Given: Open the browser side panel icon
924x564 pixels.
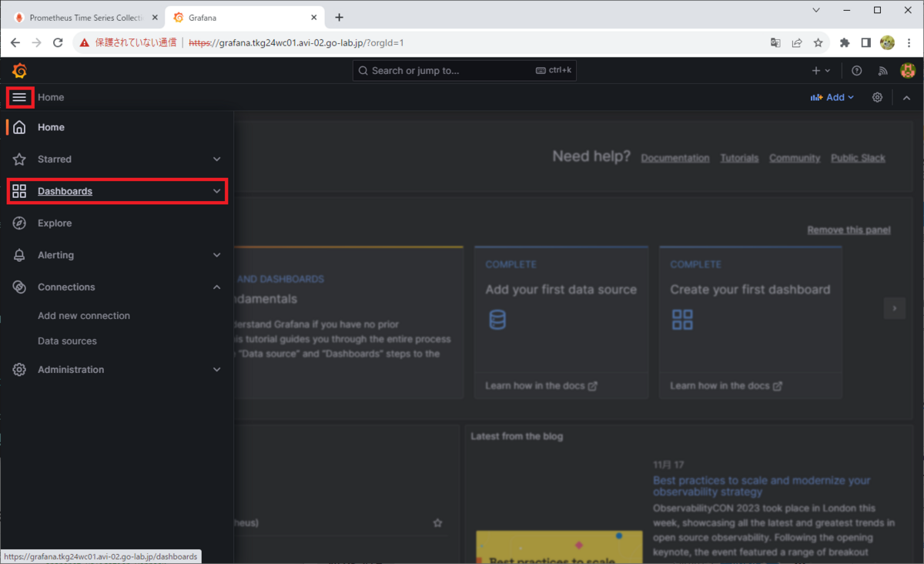Looking at the screenshot, I should tap(865, 43).
